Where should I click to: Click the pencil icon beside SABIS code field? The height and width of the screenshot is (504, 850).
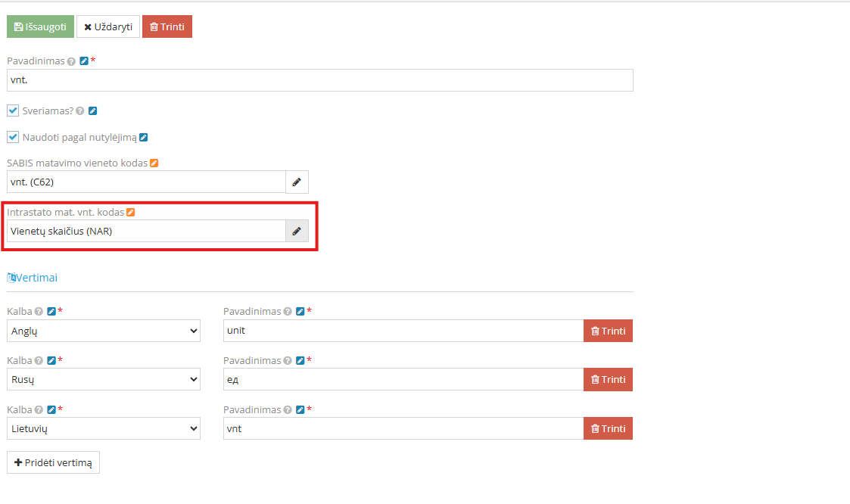pyautogui.click(x=297, y=182)
